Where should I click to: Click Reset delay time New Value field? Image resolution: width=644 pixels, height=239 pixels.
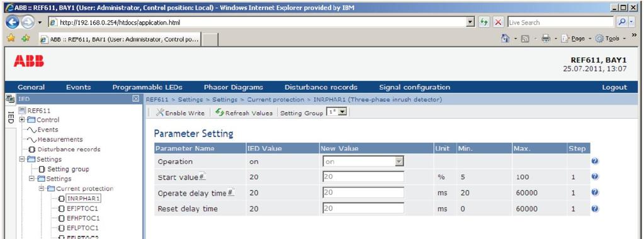tap(363, 209)
